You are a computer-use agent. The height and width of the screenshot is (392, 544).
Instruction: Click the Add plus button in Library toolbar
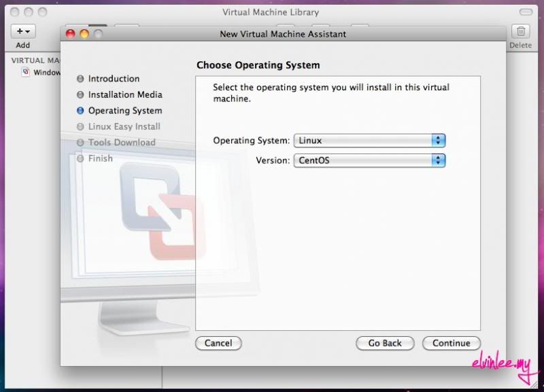tap(23, 31)
